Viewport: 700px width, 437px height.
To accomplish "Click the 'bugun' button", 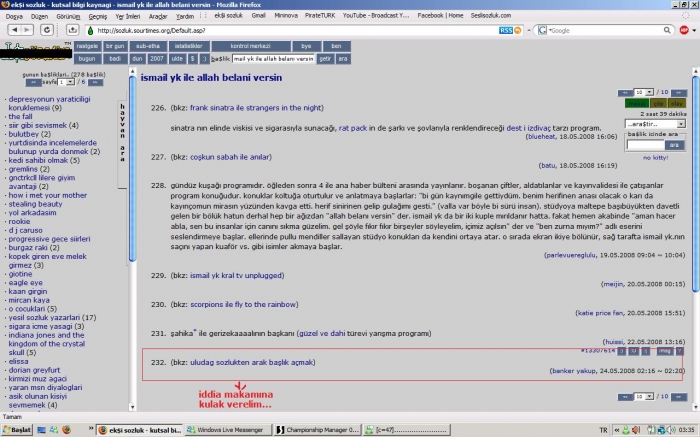I will (87, 59).
